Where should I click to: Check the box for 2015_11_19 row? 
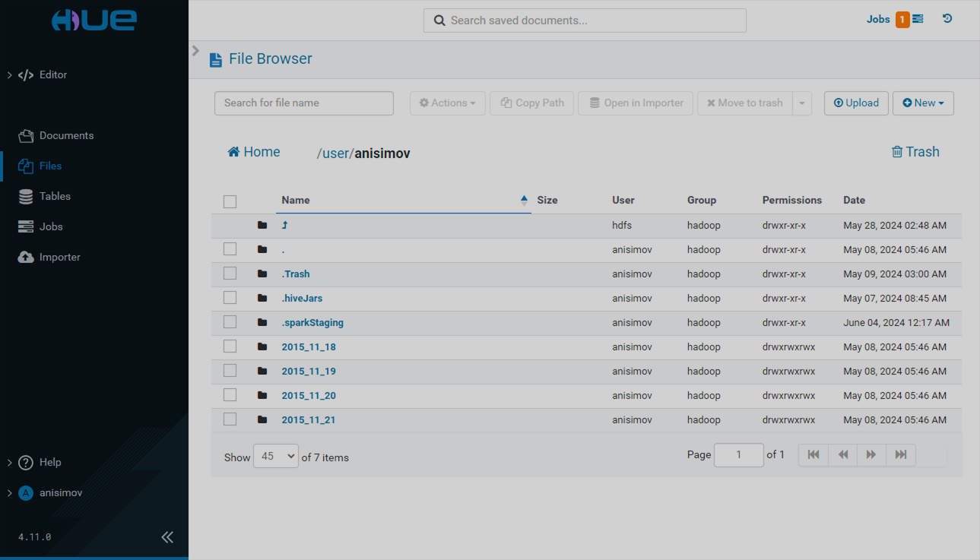coord(230,371)
